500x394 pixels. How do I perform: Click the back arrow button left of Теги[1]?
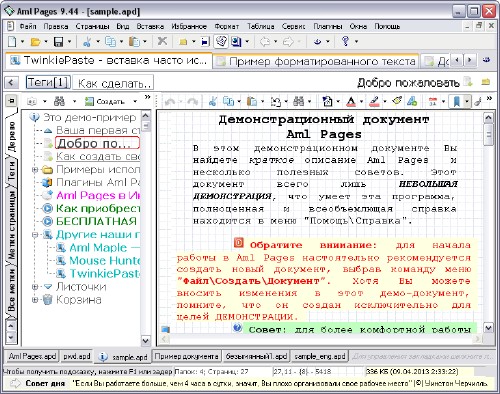pyautogui.click(x=12, y=82)
